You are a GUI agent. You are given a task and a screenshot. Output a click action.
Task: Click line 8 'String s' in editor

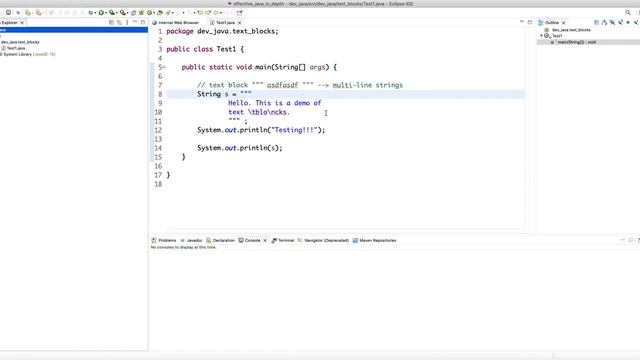pyautogui.click(x=224, y=94)
